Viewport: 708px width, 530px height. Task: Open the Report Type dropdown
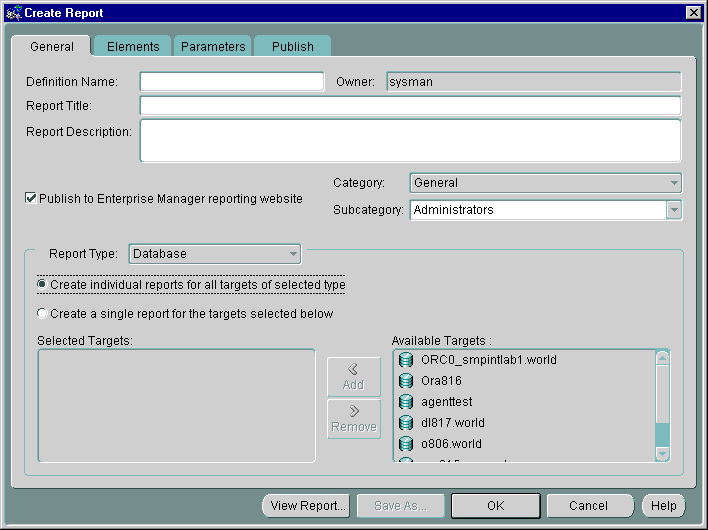[x=293, y=254]
